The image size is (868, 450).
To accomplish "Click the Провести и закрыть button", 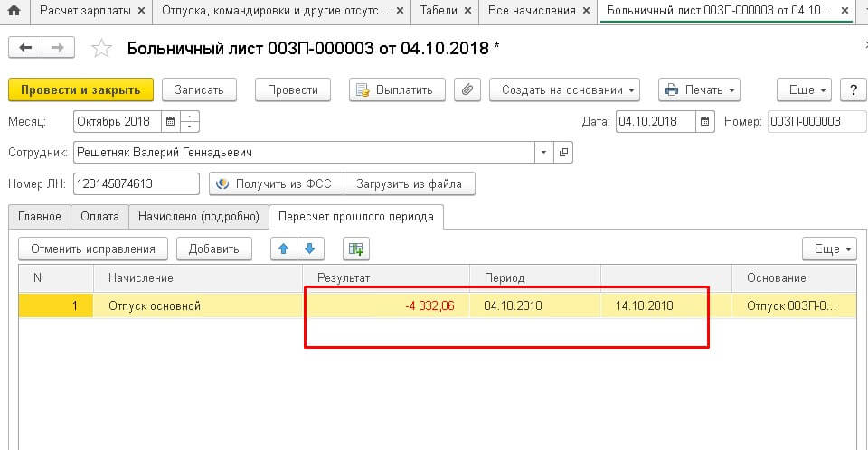I will coord(80,89).
